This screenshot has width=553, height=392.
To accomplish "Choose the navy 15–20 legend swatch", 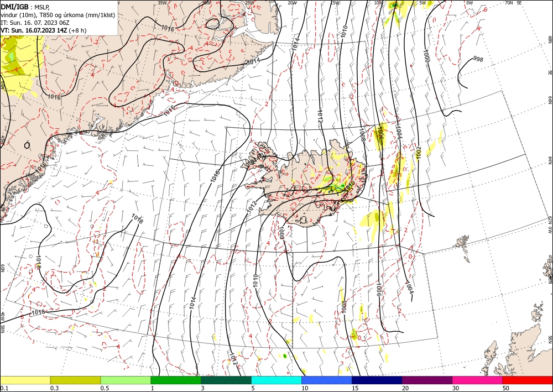I will 377,380.
